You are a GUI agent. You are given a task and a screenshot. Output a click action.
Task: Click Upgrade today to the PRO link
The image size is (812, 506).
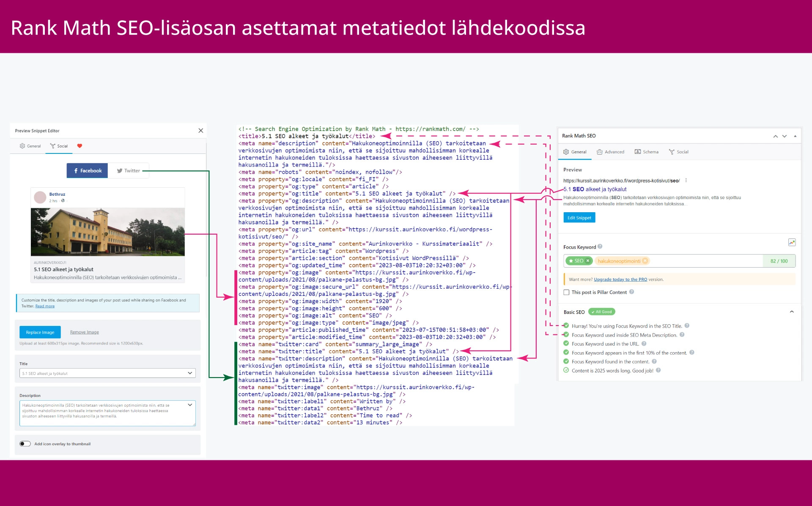[x=620, y=279]
